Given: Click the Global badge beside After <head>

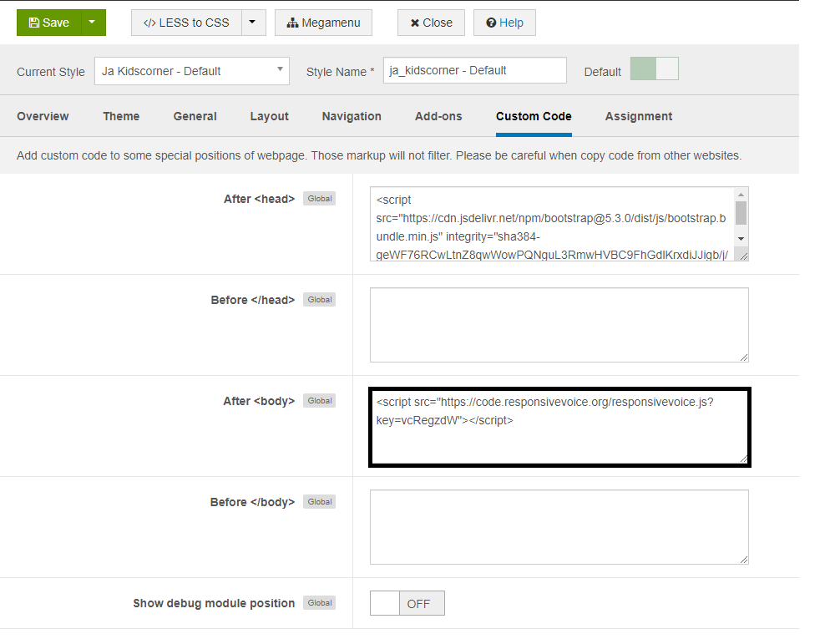Looking at the screenshot, I should pos(320,198).
